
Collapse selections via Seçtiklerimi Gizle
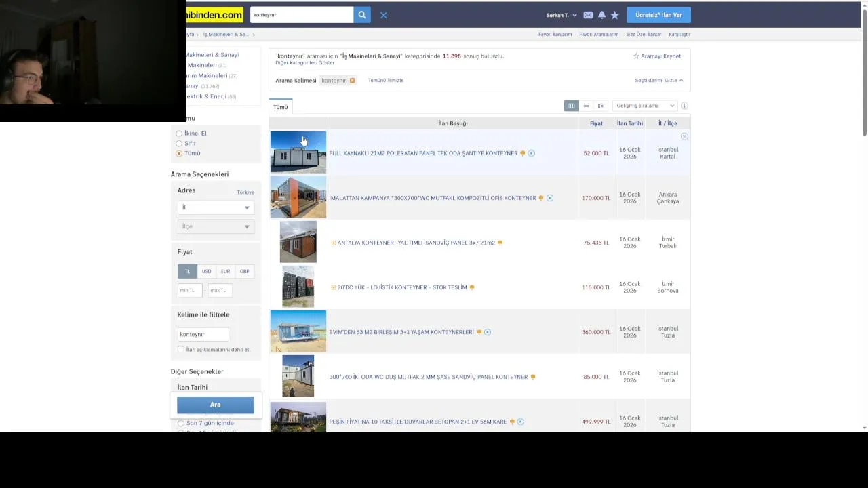point(658,81)
